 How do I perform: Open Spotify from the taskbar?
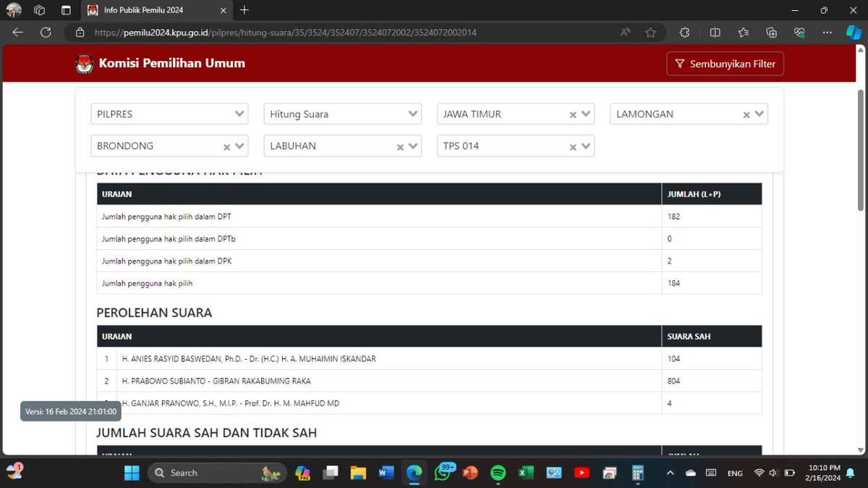coord(498,473)
